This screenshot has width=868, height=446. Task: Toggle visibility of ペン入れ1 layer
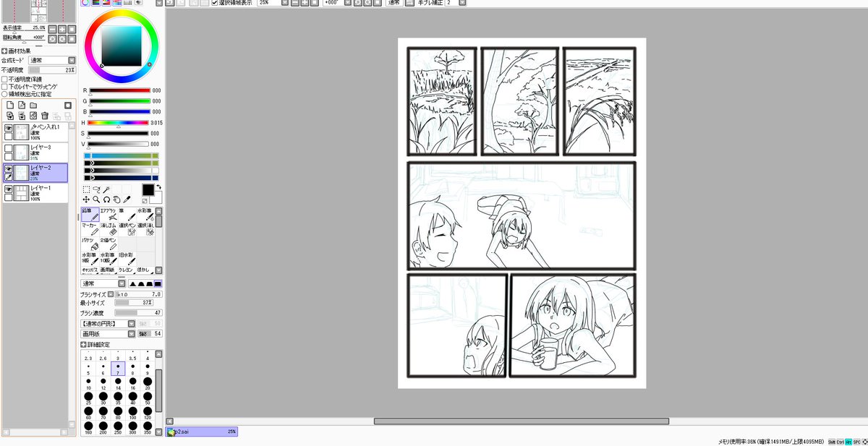coord(8,127)
